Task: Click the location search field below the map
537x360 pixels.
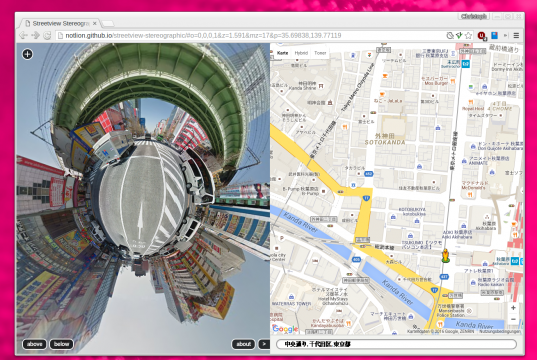Action: tap(396, 344)
